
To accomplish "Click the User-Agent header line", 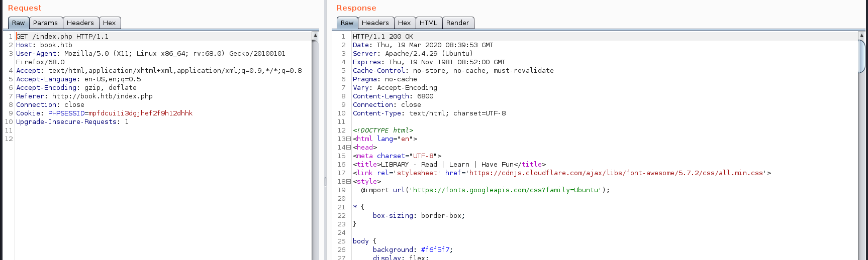I will [151, 58].
